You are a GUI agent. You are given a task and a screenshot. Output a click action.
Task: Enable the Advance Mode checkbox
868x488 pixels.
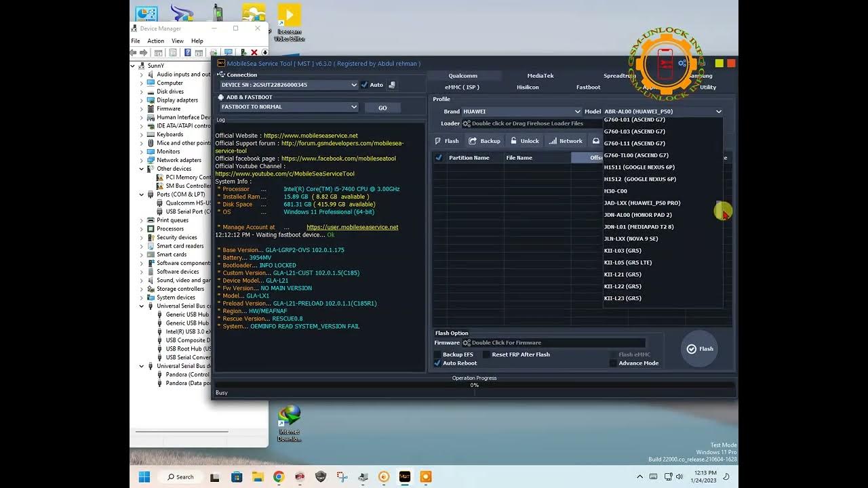pos(614,363)
